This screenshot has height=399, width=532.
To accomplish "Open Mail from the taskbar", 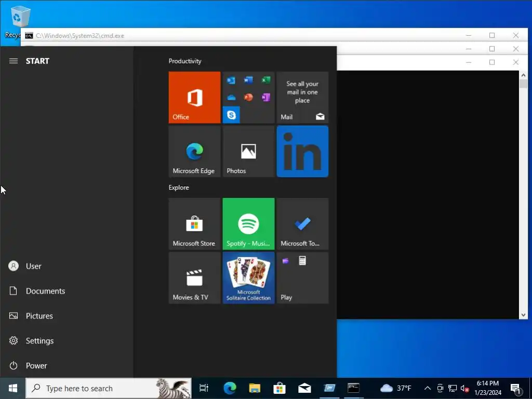I will click(304, 388).
